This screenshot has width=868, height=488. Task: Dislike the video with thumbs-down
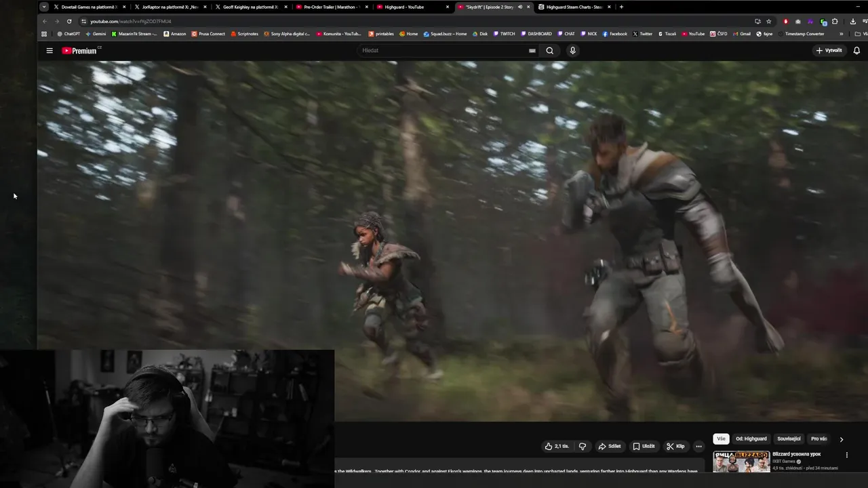(x=582, y=446)
